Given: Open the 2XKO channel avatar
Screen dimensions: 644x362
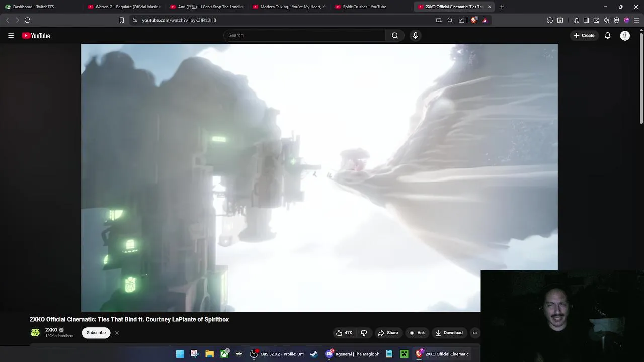Looking at the screenshot, I should tap(35, 333).
